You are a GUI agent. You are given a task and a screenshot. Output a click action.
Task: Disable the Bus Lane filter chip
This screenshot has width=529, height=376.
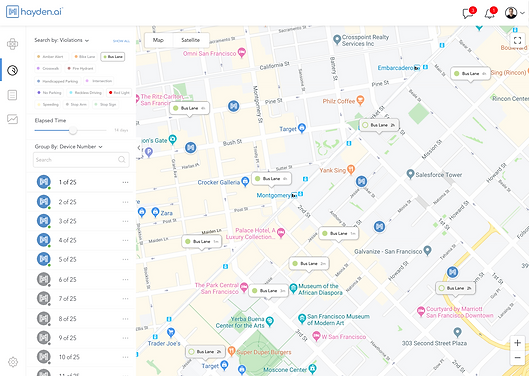pos(113,57)
